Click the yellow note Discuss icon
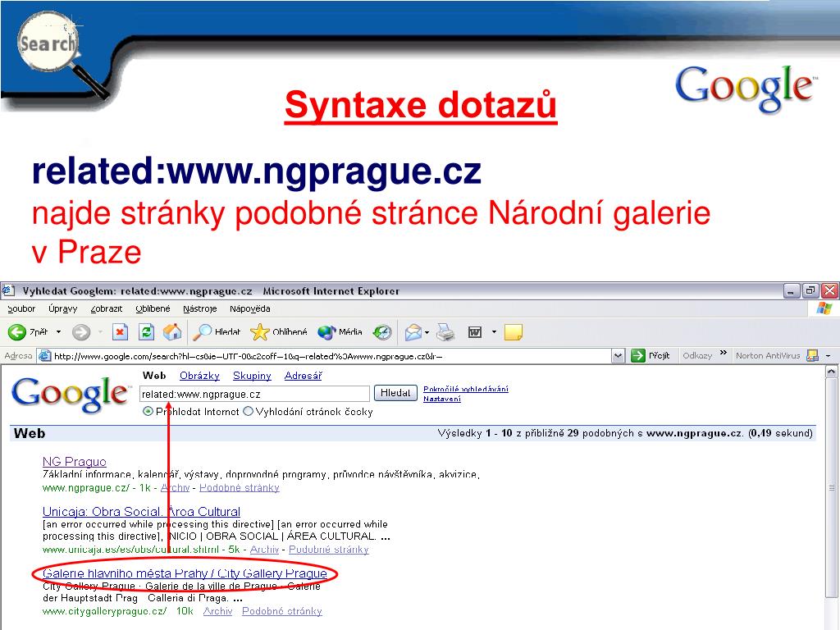Screen dimensions: 840x630 [x=514, y=332]
